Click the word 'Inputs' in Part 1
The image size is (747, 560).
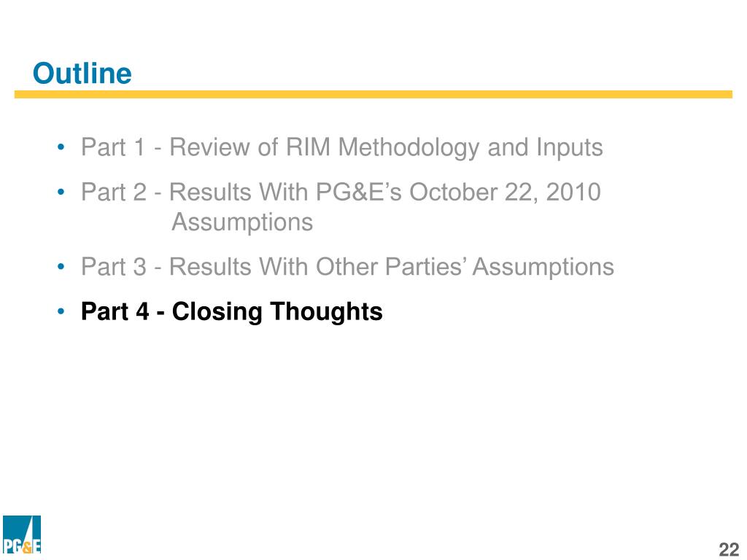pos(569,147)
